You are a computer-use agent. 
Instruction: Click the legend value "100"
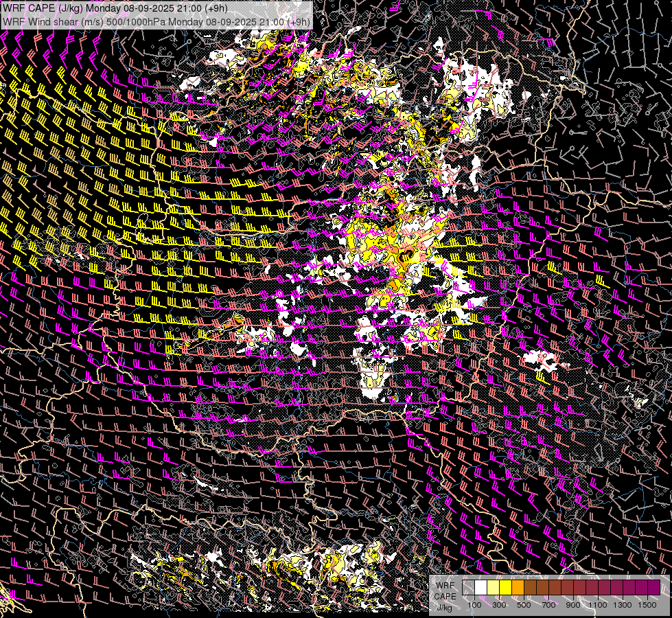point(474,605)
